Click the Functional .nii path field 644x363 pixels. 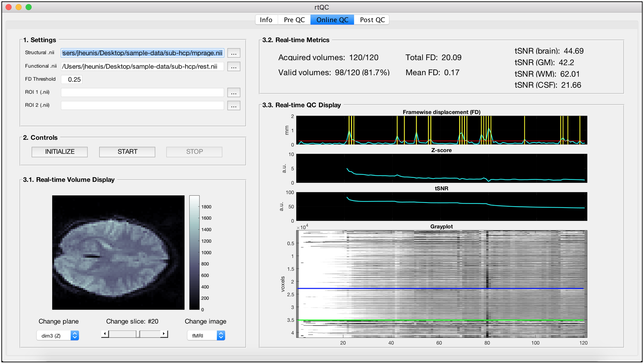point(143,66)
